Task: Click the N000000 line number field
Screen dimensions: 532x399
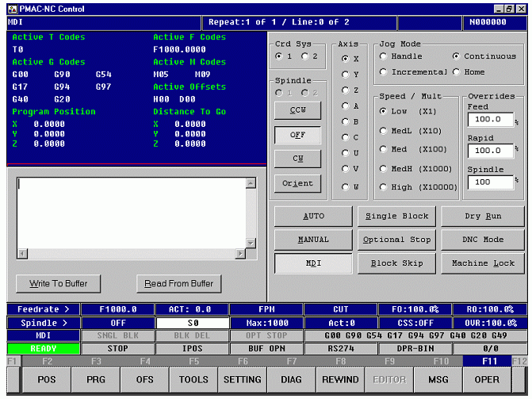Action: click(495, 22)
